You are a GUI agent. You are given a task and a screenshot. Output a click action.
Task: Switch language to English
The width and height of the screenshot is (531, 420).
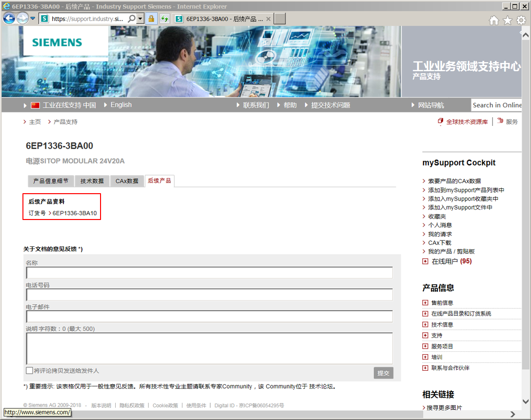click(x=121, y=104)
